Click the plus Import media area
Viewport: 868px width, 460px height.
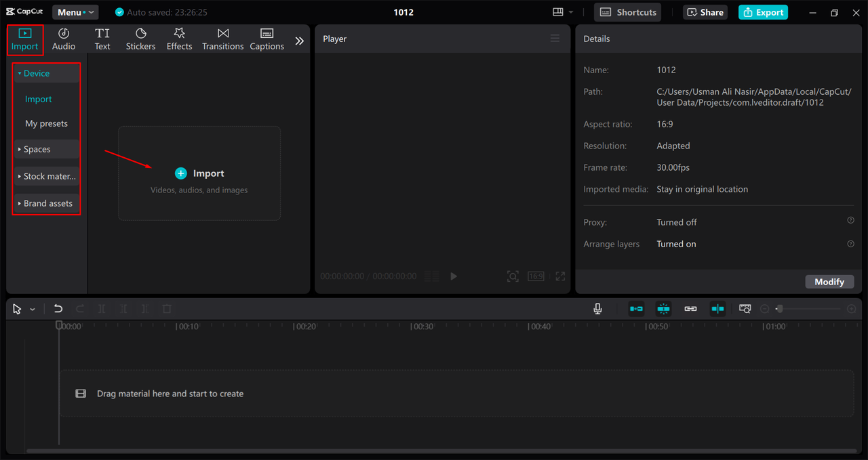[x=199, y=173]
